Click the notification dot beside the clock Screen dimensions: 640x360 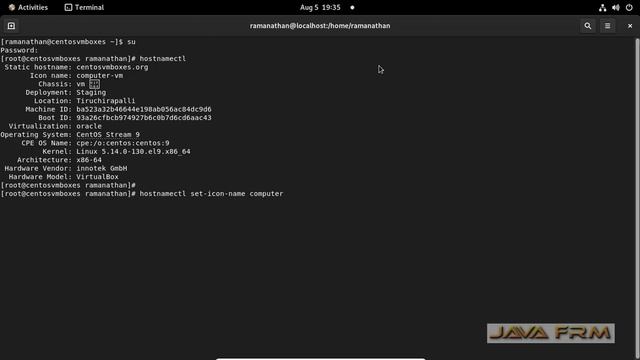click(x=352, y=7)
